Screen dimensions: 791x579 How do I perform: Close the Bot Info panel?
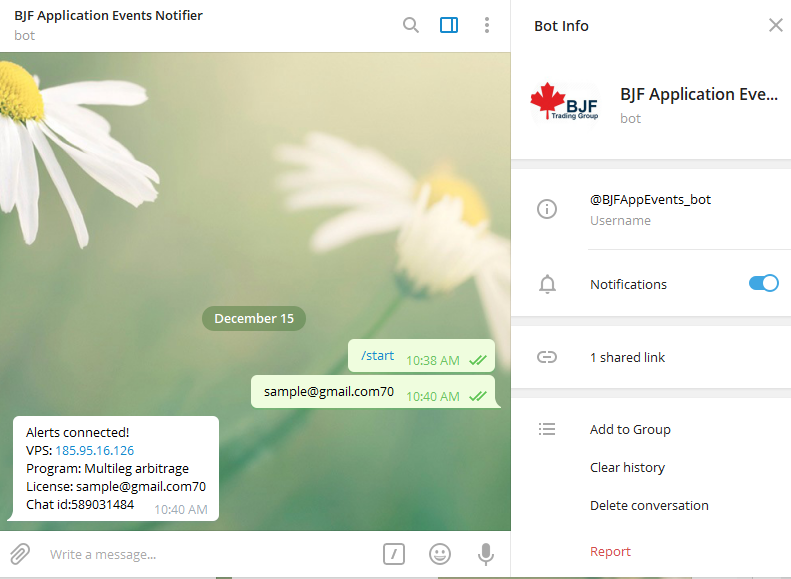click(x=775, y=25)
